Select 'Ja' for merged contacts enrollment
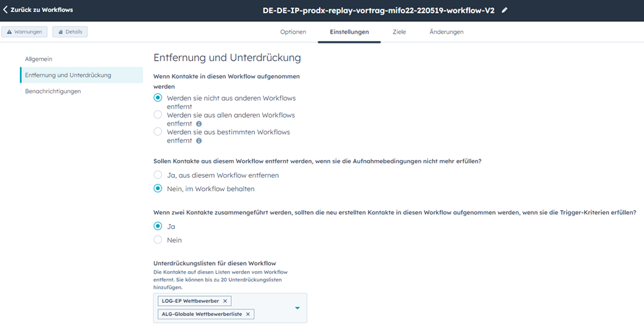 (158, 226)
